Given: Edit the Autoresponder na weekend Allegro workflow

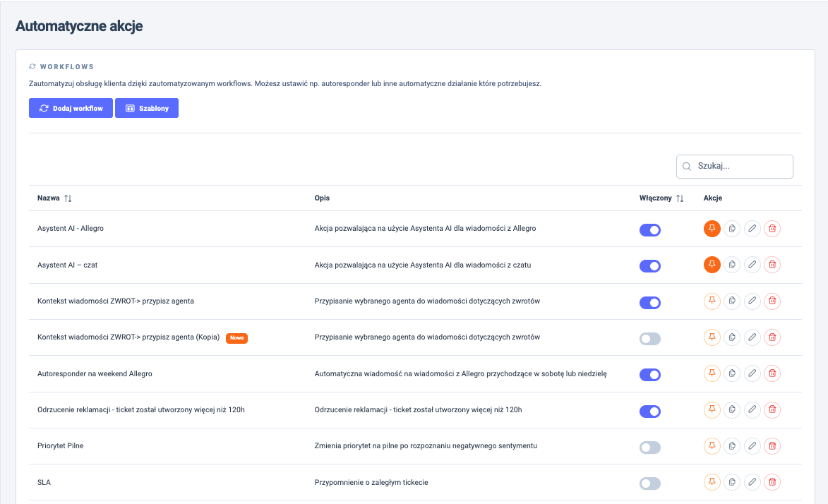Looking at the screenshot, I should click(x=752, y=373).
